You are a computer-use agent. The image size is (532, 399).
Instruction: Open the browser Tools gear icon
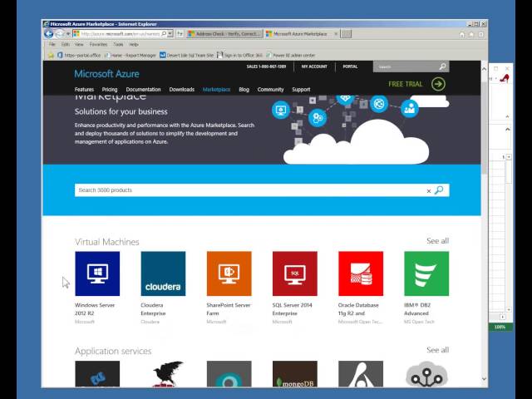480,34
